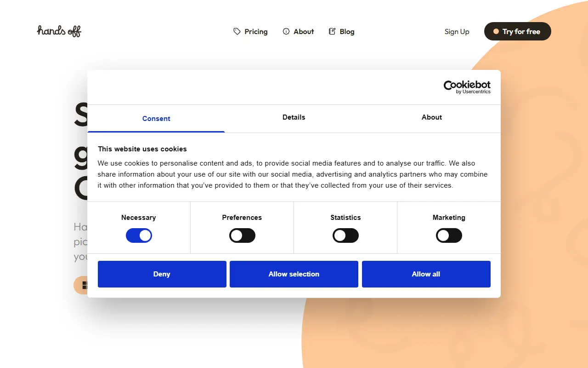
Task: Click the Pricing tag icon
Action: (x=237, y=31)
